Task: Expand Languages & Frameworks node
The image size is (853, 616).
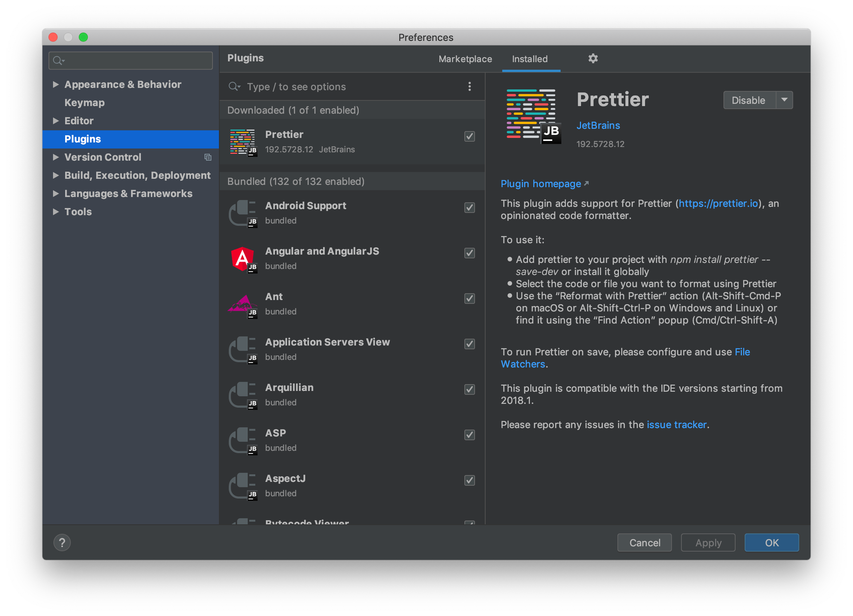Action: pos(56,194)
